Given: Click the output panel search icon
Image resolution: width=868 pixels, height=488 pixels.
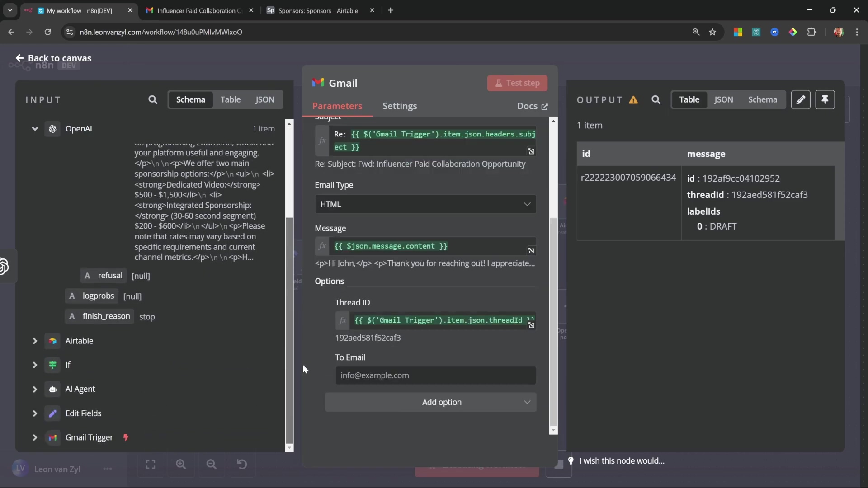Looking at the screenshot, I should click(656, 100).
